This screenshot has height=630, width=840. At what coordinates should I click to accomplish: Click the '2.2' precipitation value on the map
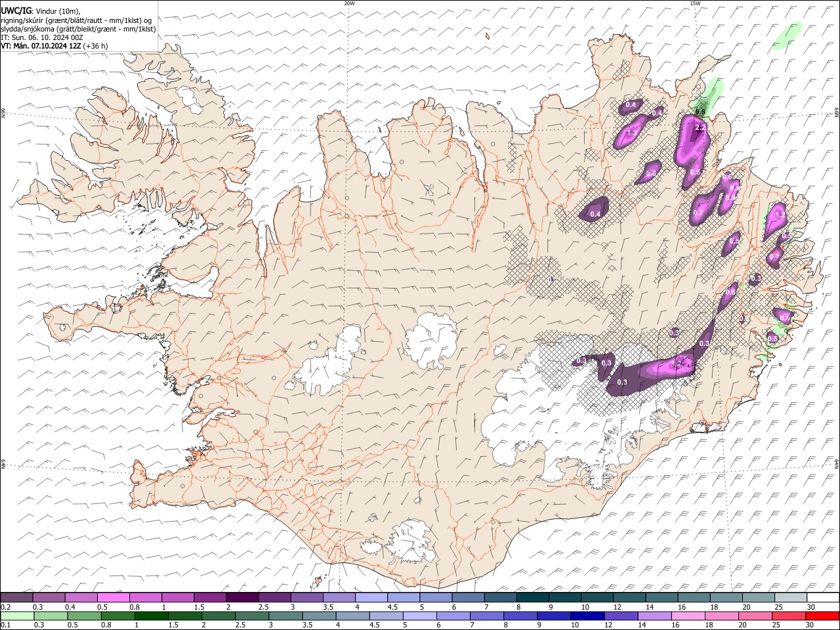pos(700,127)
